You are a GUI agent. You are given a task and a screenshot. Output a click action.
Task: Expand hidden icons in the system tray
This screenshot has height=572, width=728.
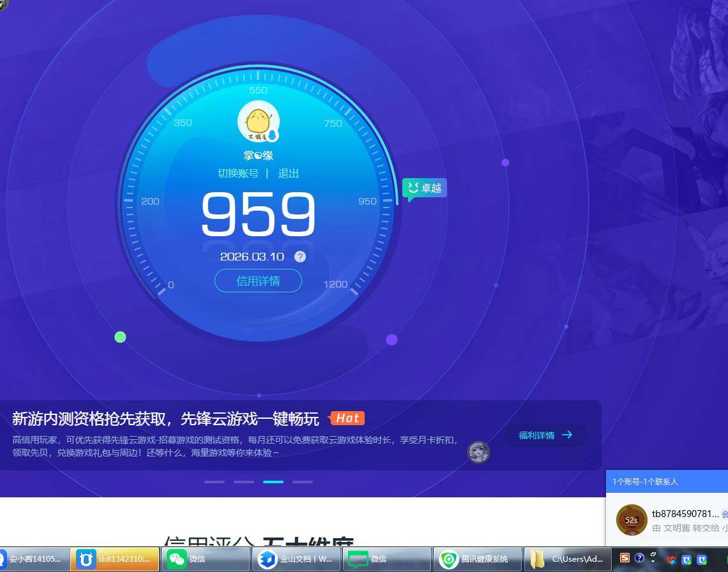click(653, 561)
